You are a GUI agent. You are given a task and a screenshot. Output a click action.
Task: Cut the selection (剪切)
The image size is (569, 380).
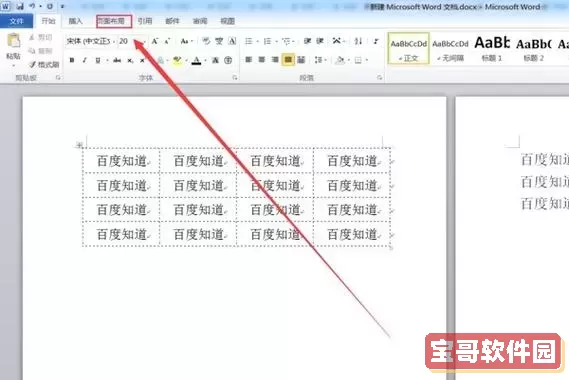point(41,37)
